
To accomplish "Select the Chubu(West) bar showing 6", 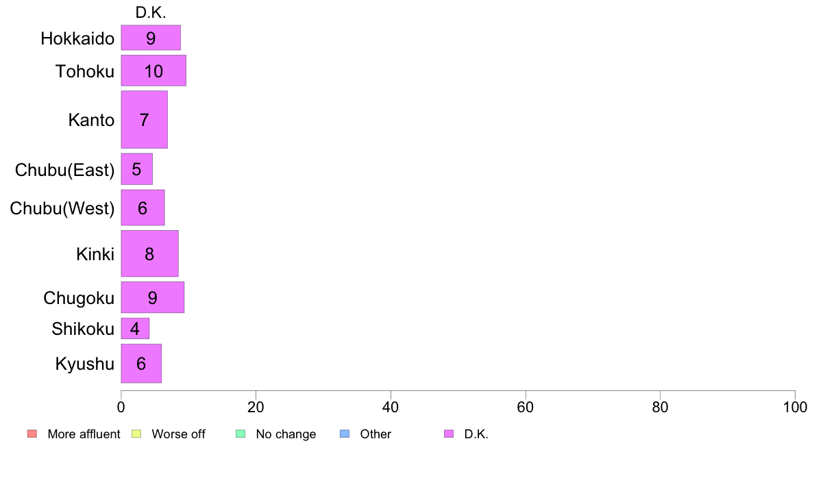I will [x=143, y=207].
